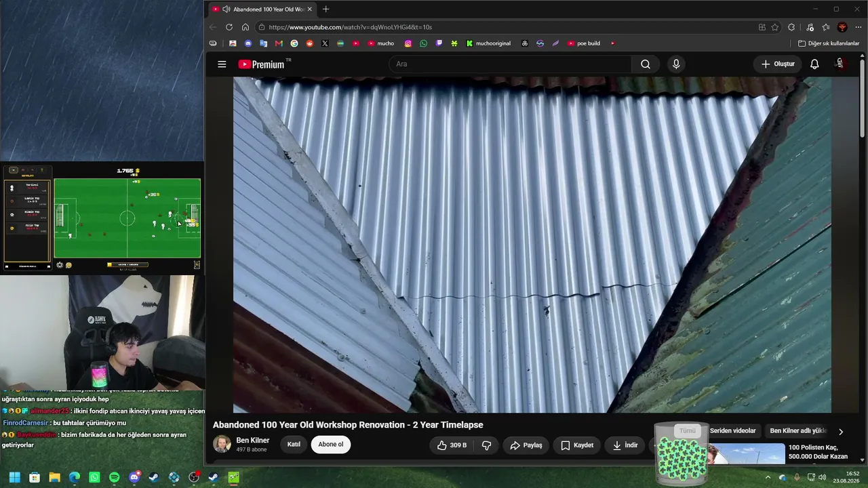Click the video title text

[348, 425]
